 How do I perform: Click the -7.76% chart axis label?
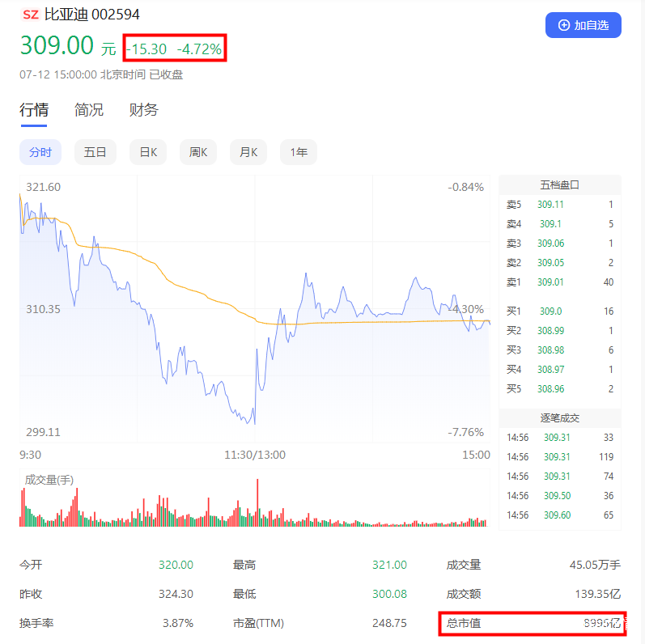[x=465, y=432]
